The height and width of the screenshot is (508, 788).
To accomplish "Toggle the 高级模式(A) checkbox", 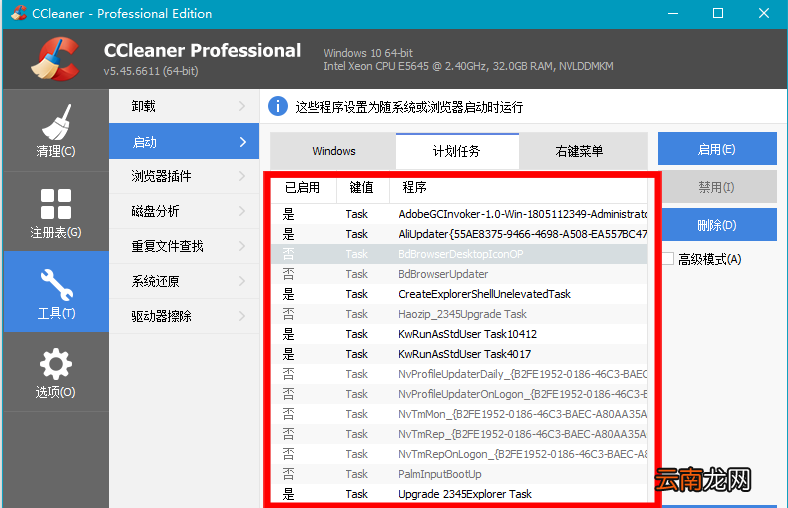I will [668, 259].
